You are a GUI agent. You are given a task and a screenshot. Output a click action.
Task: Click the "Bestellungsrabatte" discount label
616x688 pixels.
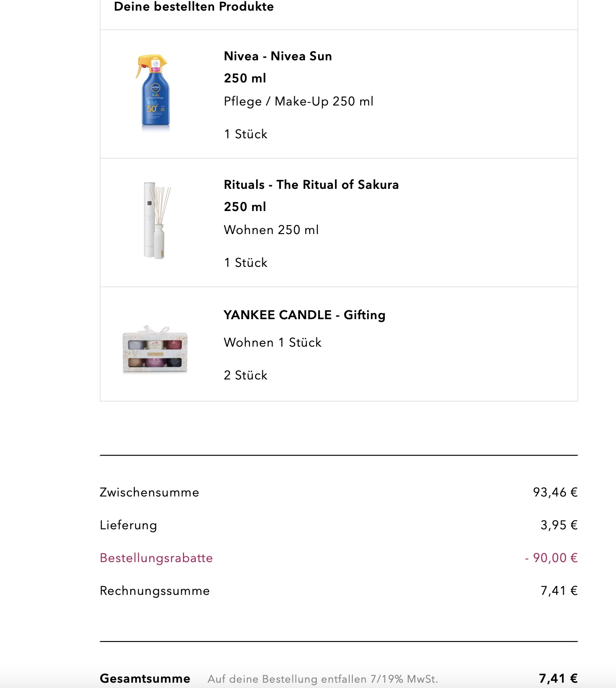(156, 558)
